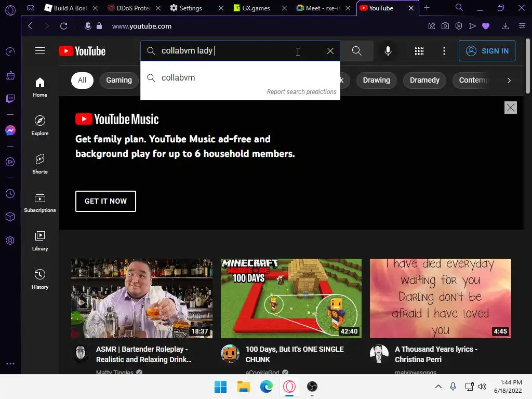Reload the YouTube page
Screen dimensions: 532x399
coord(63,26)
